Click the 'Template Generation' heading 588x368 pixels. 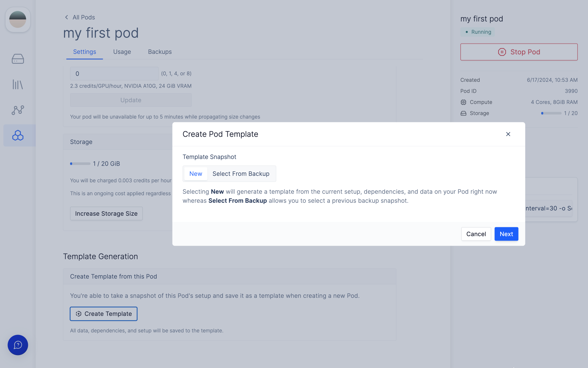point(100,257)
